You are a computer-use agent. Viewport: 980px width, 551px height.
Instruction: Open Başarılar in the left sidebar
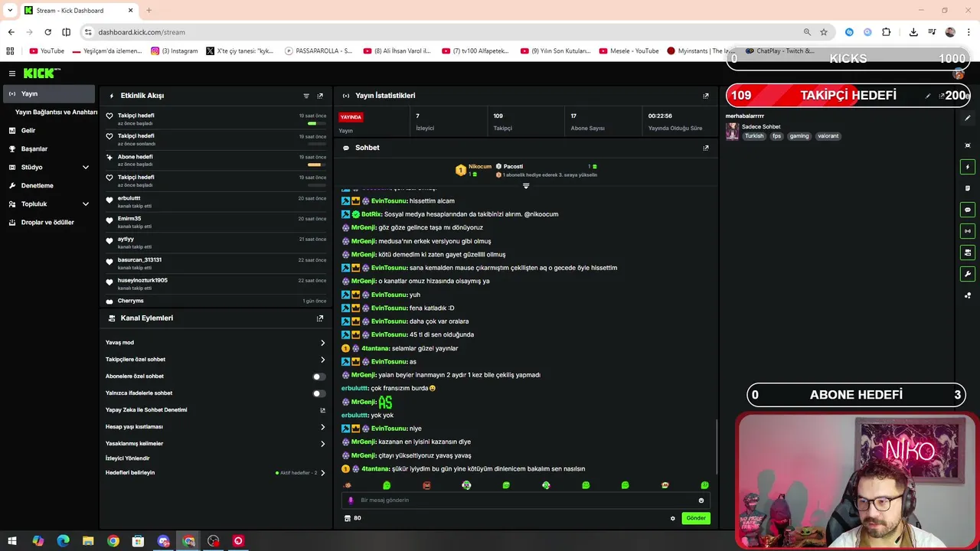(47, 148)
